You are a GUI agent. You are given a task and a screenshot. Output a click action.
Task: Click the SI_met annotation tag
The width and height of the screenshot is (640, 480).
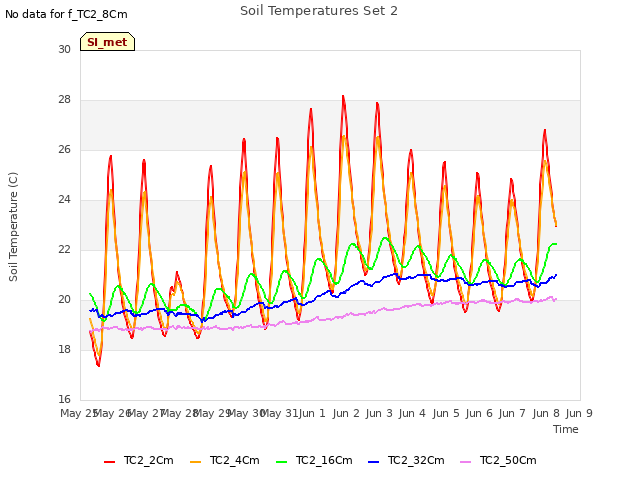point(107,42)
